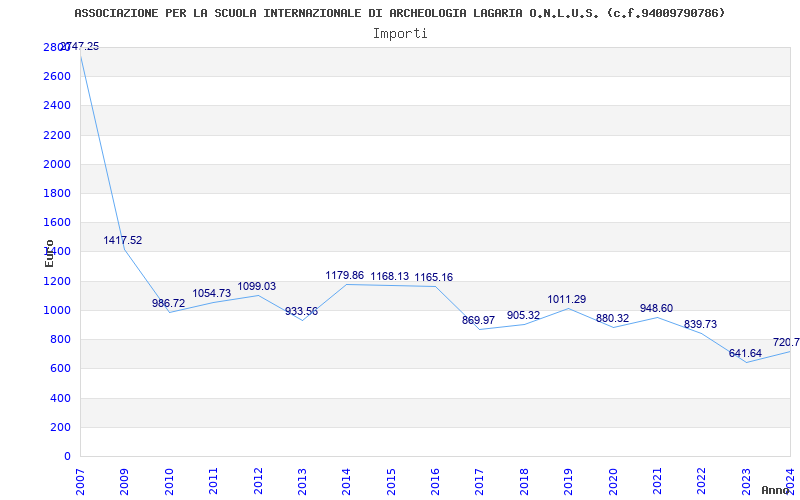Image resolution: width=800 pixels, height=500 pixels.
Task: Click the 1200 y-axis tick label
Action: tap(58, 281)
